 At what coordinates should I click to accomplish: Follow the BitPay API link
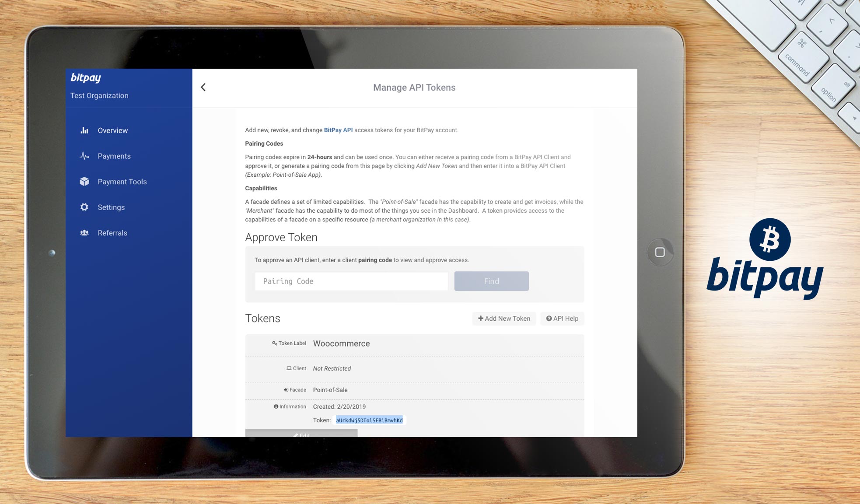tap(338, 130)
